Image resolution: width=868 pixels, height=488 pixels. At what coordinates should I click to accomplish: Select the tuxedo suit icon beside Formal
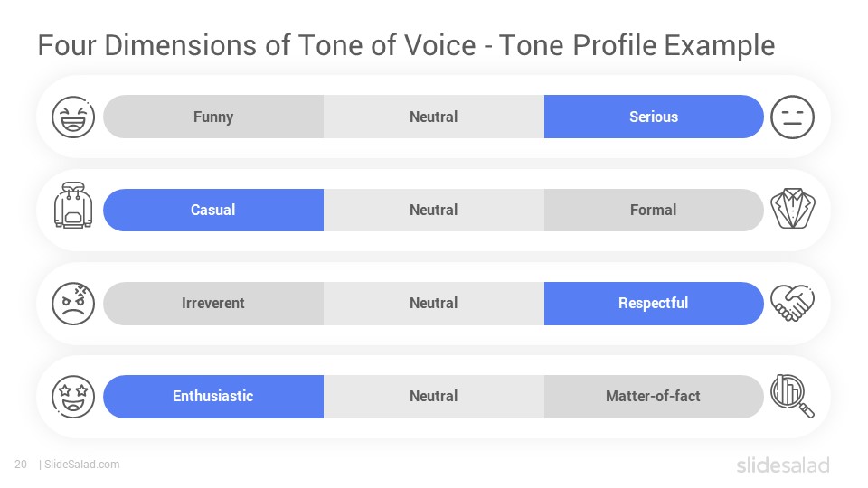click(x=792, y=209)
